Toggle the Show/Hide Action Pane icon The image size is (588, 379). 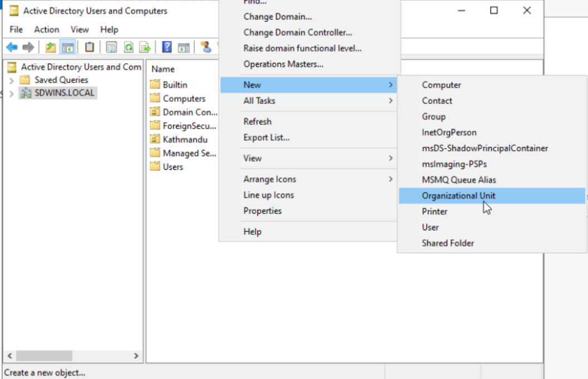click(x=183, y=47)
